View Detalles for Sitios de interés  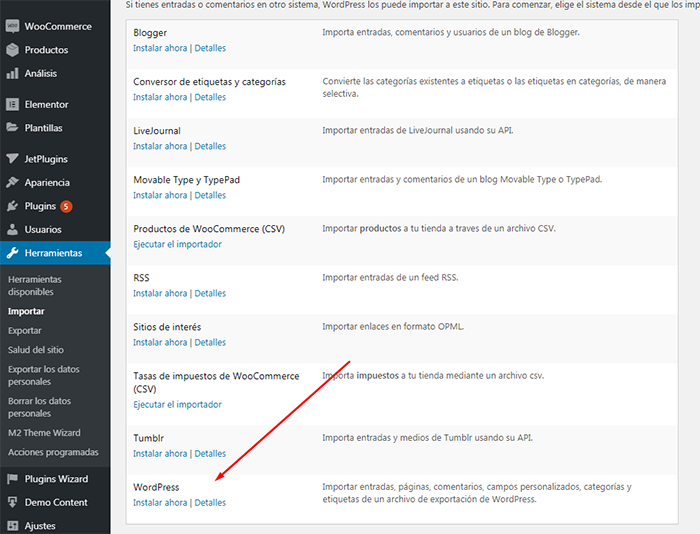point(210,342)
